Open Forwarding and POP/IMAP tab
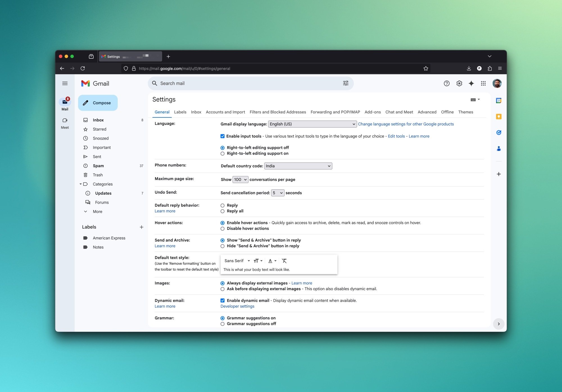 coord(335,112)
